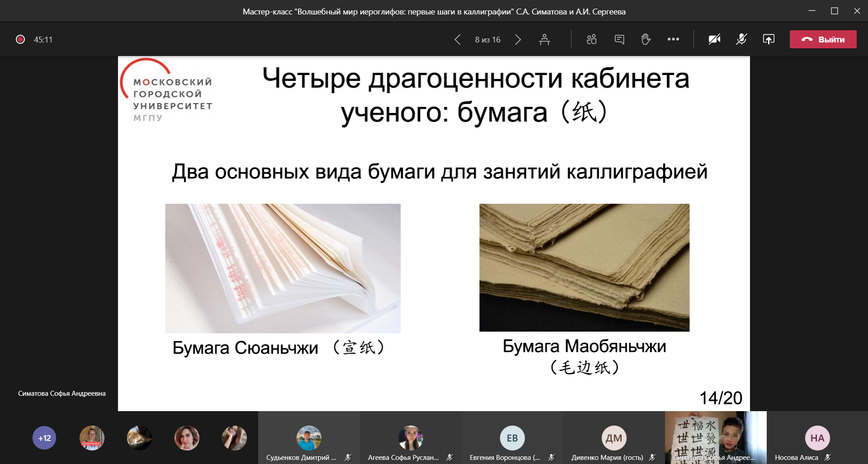868x464 pixels.
Task: Open the meeting chat panel
Action: (x=619, y=39)
